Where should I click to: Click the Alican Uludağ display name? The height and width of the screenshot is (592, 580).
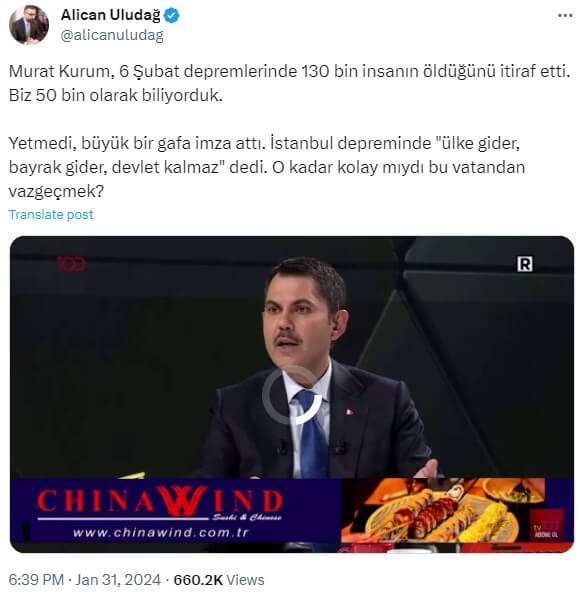click(x=110, y=15)
